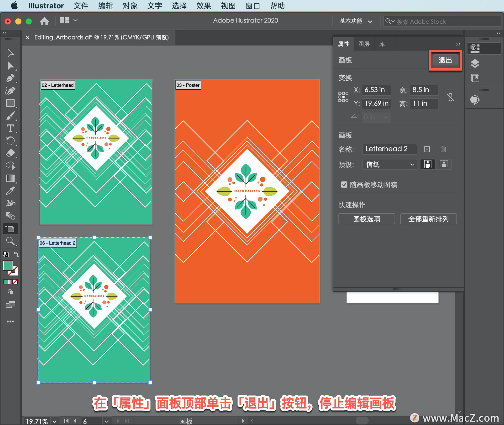Select the Type tool
504x425 pixels.
10,128
